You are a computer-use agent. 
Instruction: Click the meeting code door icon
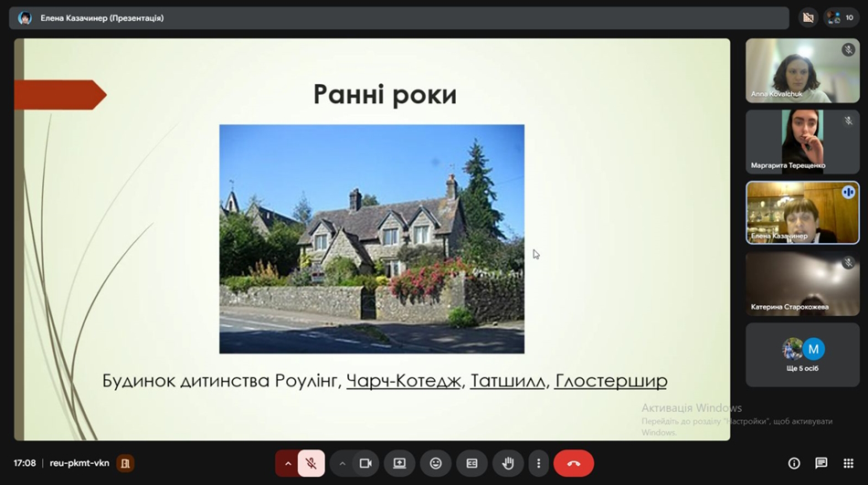pyautogui.click(x=125, y=463)
